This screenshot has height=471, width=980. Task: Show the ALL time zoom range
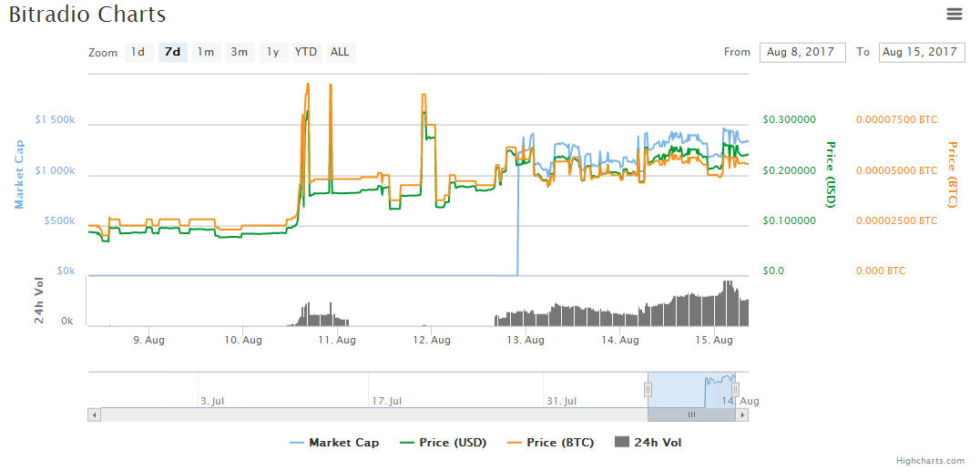point(341,52)
